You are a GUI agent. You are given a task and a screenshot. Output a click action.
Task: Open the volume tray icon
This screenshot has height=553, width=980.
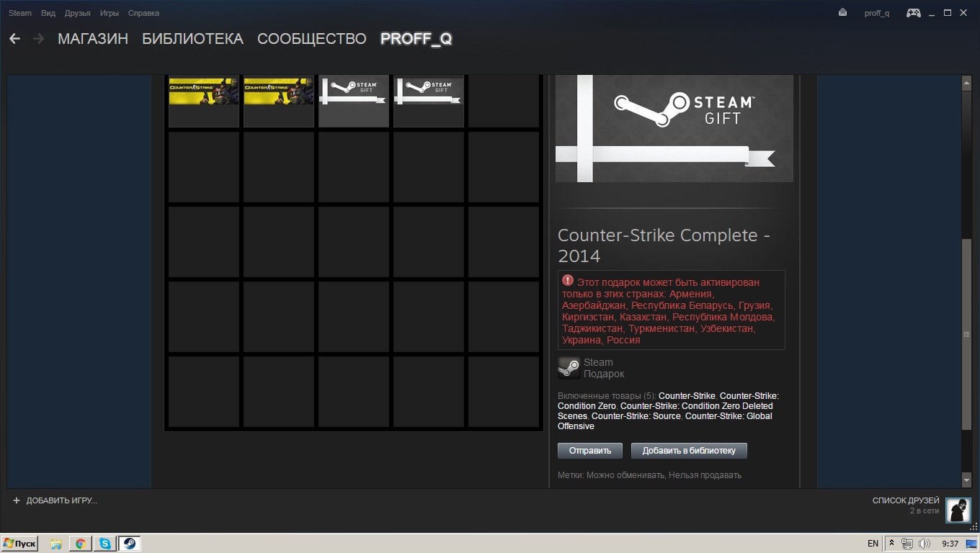924,544
